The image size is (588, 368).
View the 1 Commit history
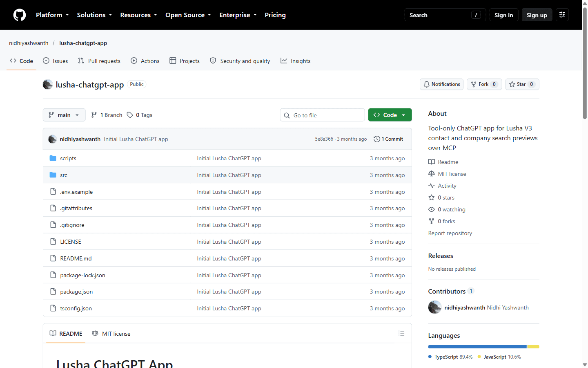(388, 139)
